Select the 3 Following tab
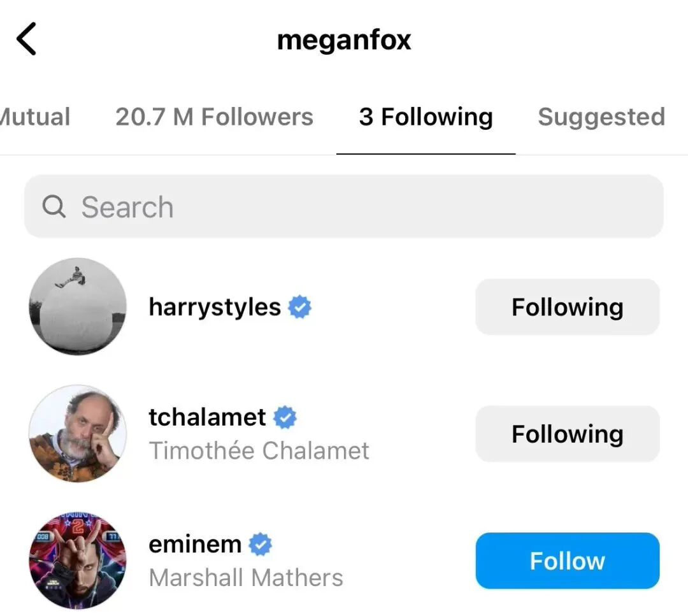Screen dimensions: 688x616 point(426,117)
